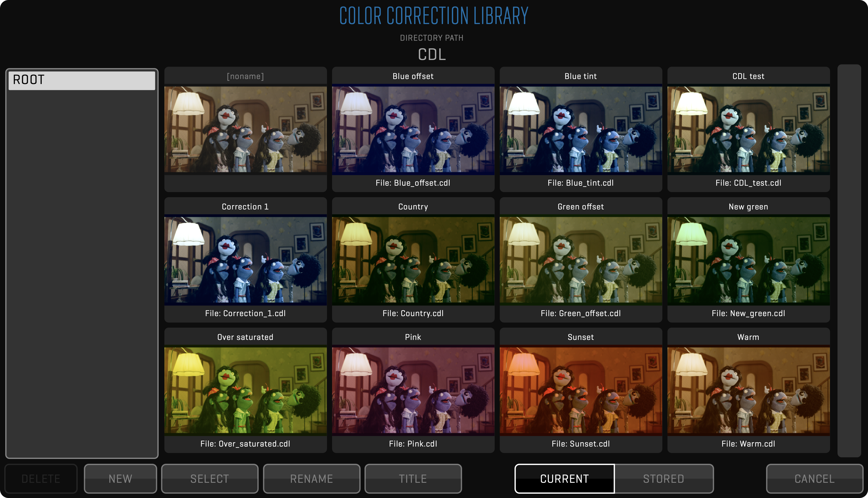This screenshot has width=868, height=498.
Task: Select the ROOT directory item
Action: [82, 80]
